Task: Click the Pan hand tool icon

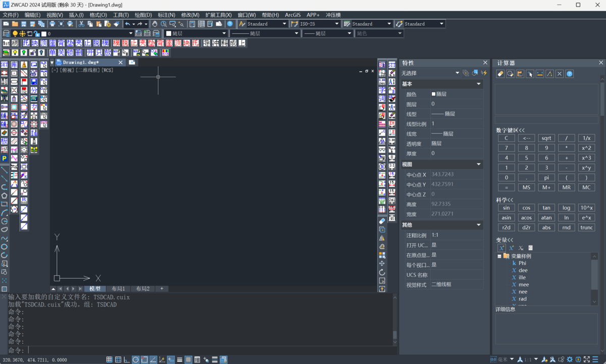Action: tap(155, 24)
